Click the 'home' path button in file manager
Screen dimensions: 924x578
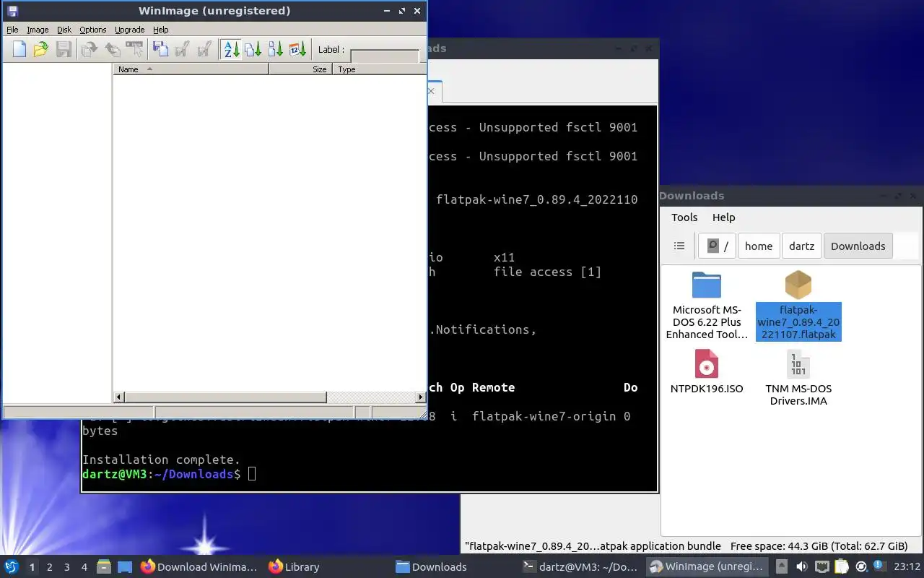pyautogui.click(x=759, y=246)
